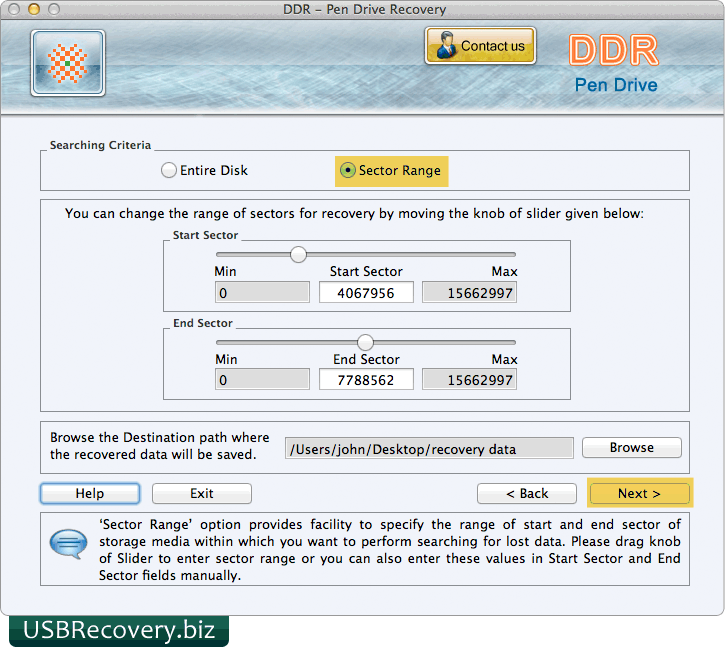Go to previous step with Back
This screenshot has height=647, width=725.
tap(527, 493)
